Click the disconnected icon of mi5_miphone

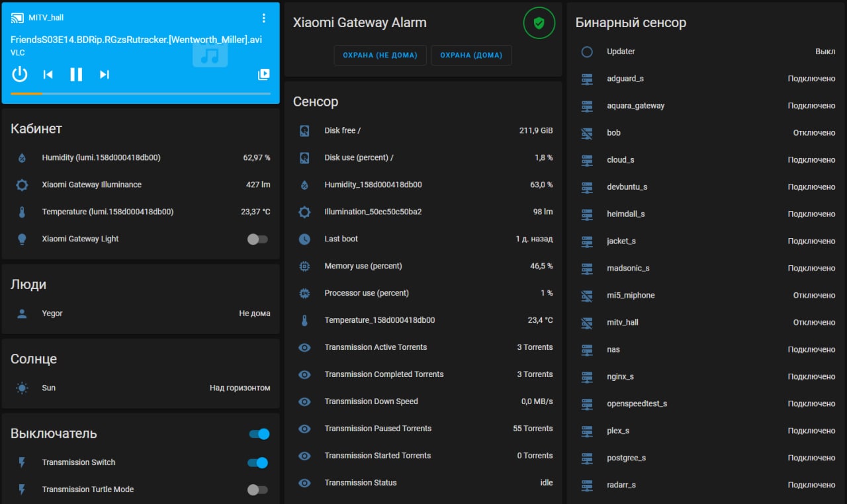[x=587, y=296]
